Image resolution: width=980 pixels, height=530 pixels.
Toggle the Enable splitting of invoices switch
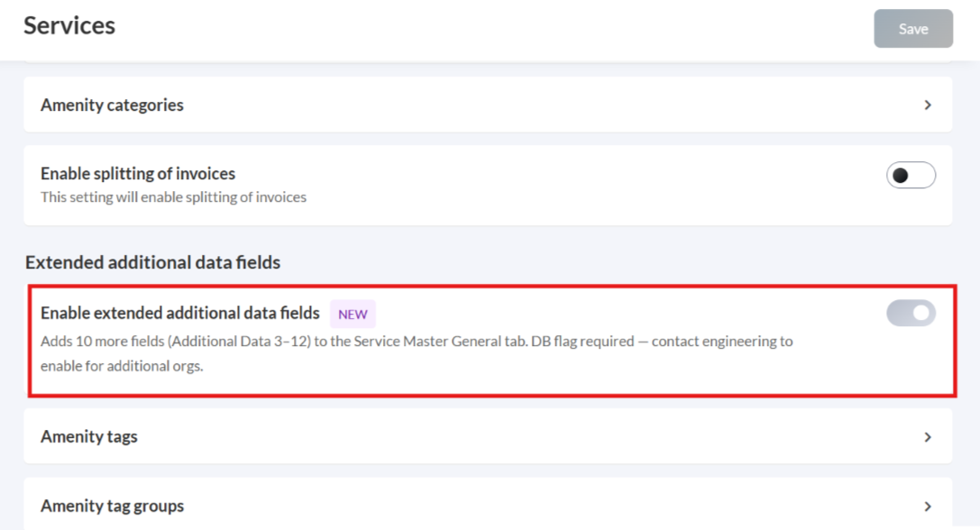point(911,176)
